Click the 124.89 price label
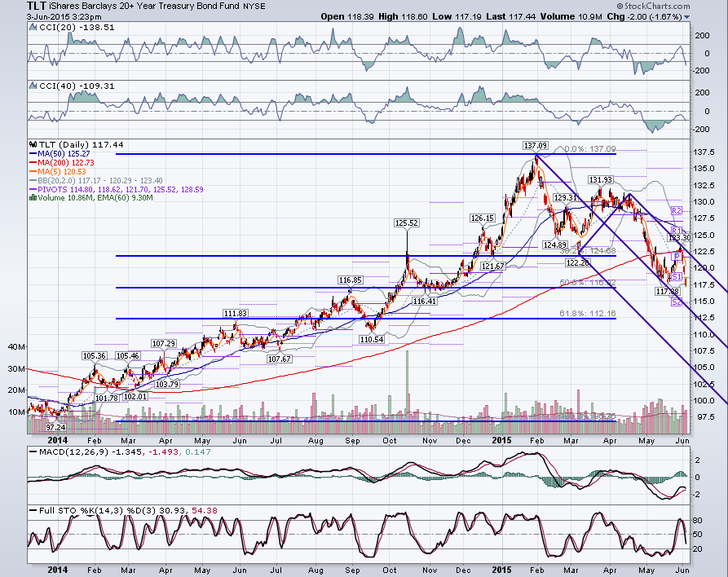The image size is (728, 577). tap(555, 244)
